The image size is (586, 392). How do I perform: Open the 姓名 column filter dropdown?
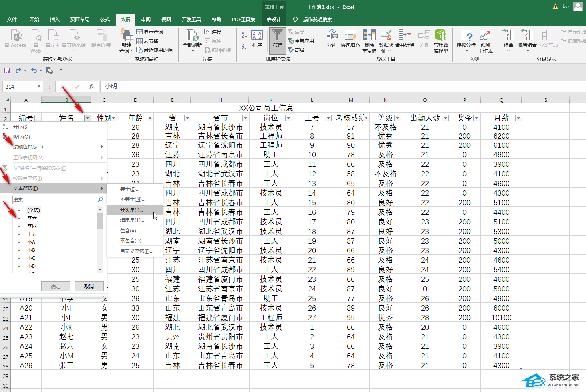[87, 118]
